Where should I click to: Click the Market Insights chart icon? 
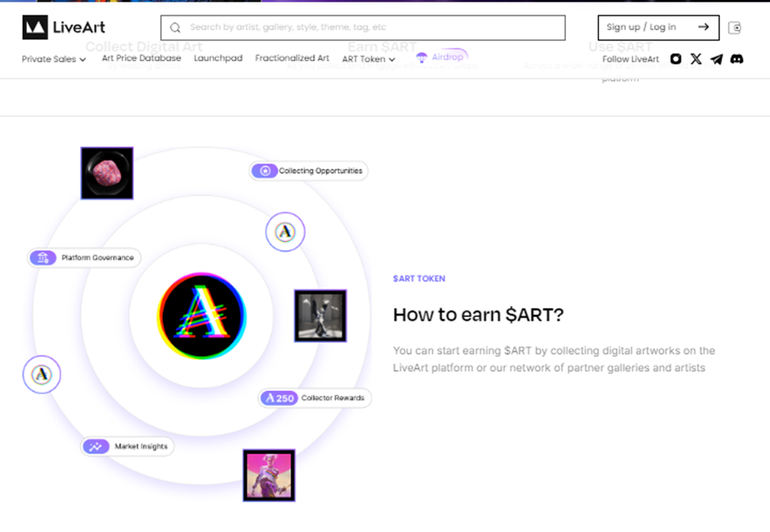pyautogui.click(x=96, y=446)
